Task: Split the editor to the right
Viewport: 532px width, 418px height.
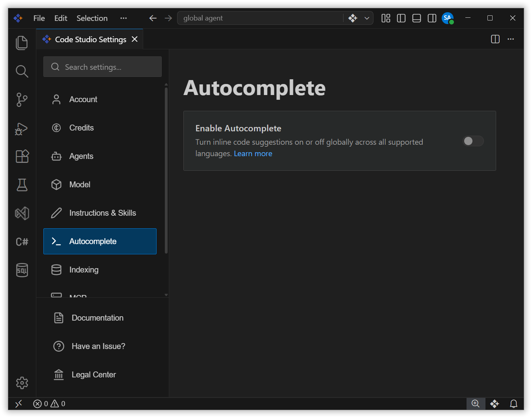Action: [x=495, y=39]
